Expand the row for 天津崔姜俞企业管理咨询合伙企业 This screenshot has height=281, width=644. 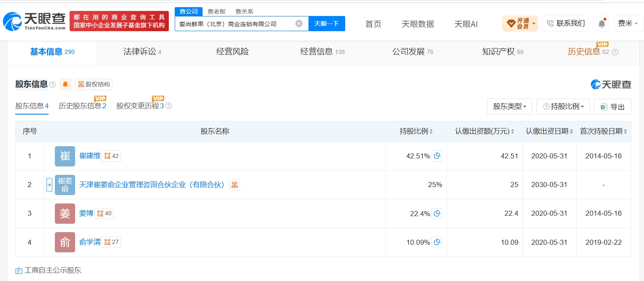pyautogui.click(x=49, y=185)
